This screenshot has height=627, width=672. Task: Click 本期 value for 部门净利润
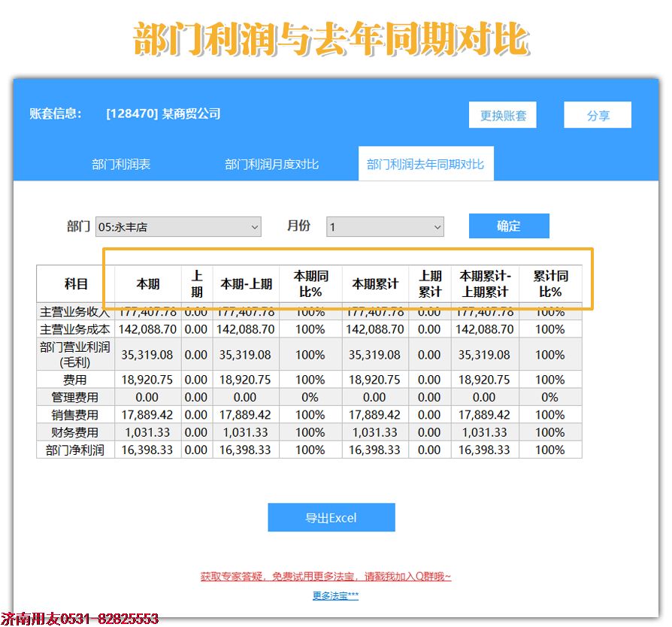[x=147, y=450]
